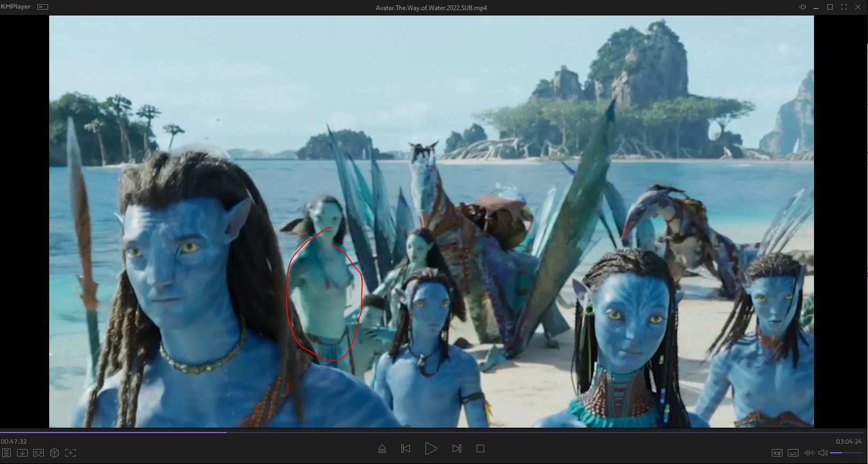Enable VR headset mode
Screen dimensions: 868x464
coord(38,453)
